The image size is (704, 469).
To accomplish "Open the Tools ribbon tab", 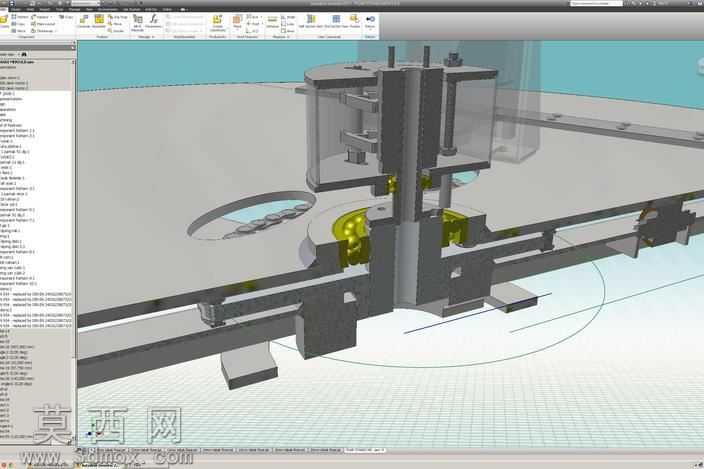I will (x=59, y=9).
